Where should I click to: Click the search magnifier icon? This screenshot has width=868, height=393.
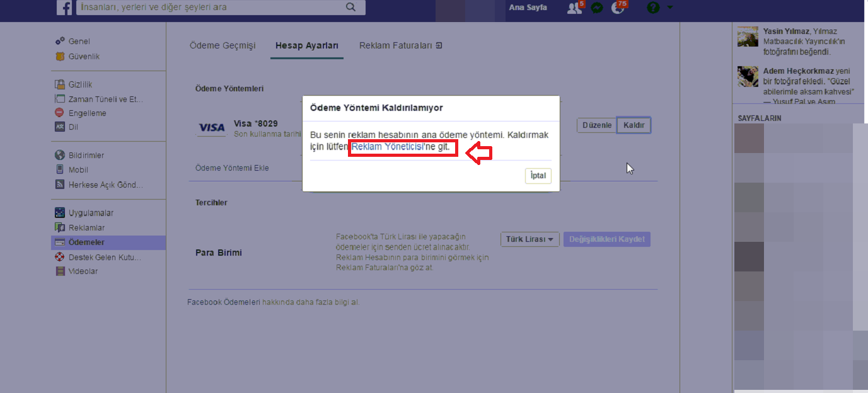[351, 8]
